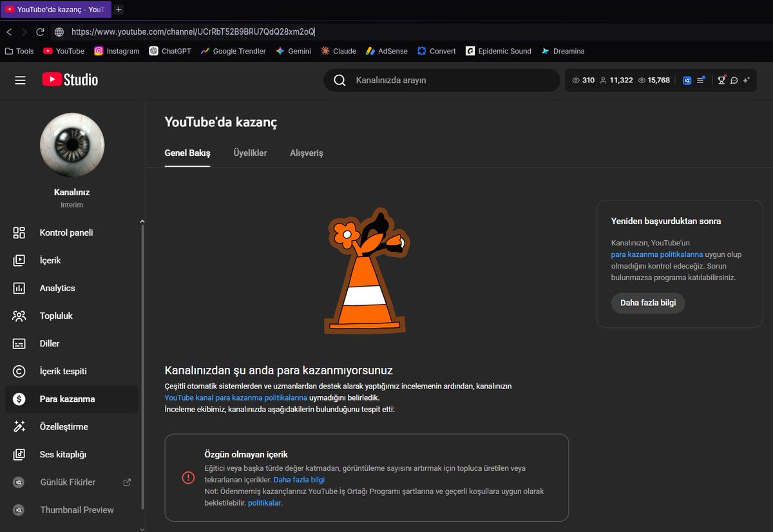Open the Epidemic Sound bookmark
This screenshot has height=532, width=773.
[499, 51]
